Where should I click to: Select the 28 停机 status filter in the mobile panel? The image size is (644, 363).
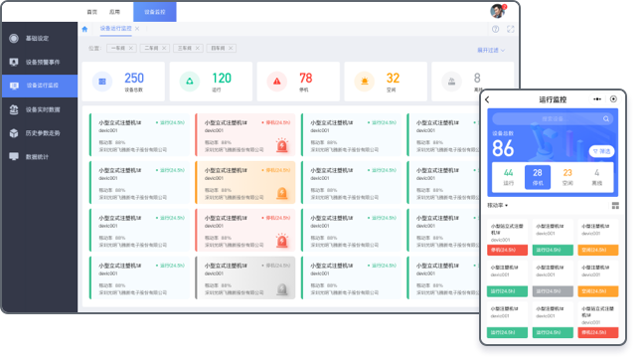pyautogui.click(x=538, y=177)
